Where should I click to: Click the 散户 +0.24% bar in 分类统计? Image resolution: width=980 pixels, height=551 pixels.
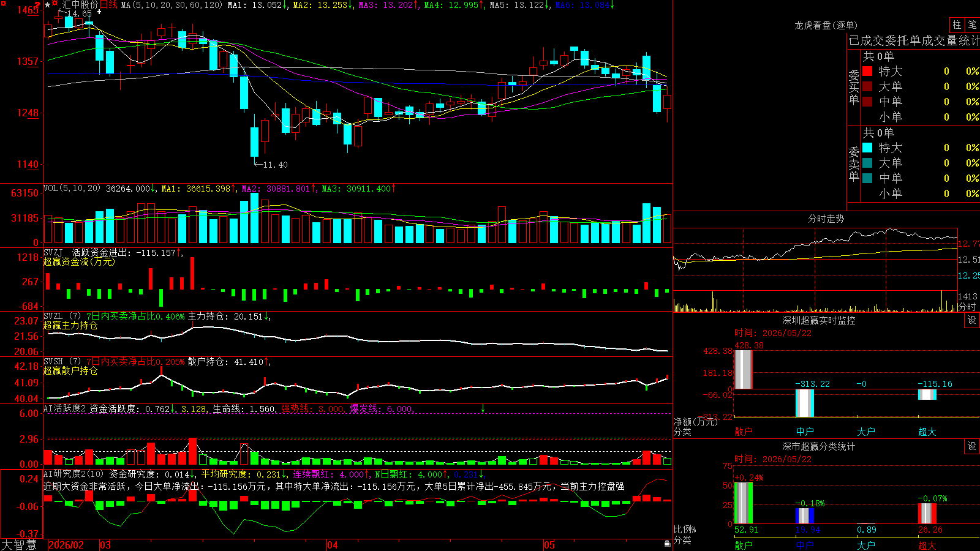tap(744, 503)
